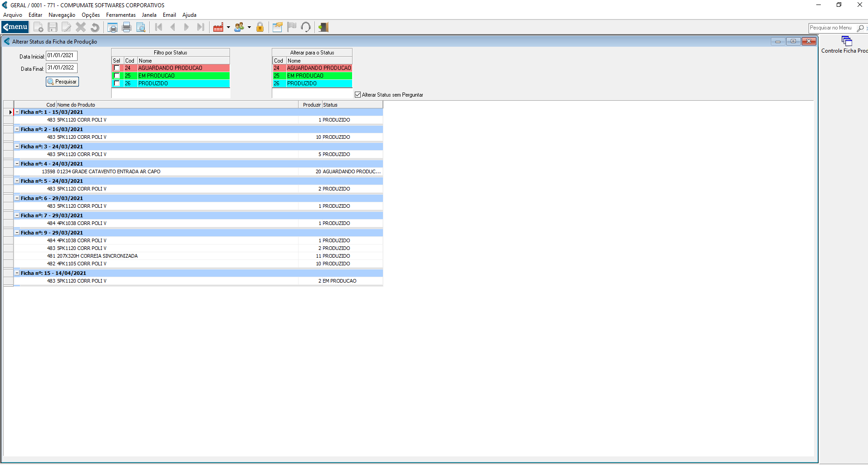This screenshot has height=465, width=868.
Task: Click the edit record pencil icon
Action: 67,27
